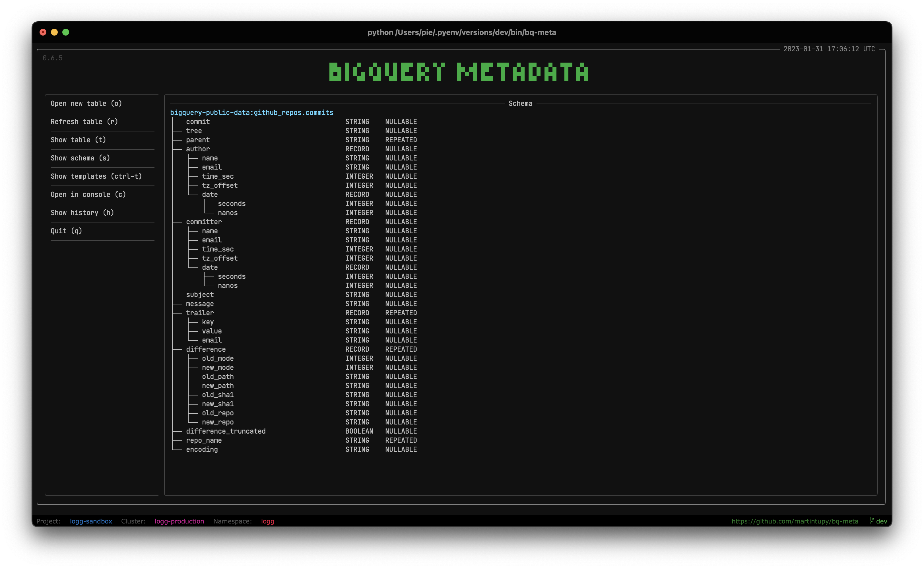Viewport: 924px width, 569px height.
Task: Close the bq-meta terminal window
Action: [x=43, y=32]
